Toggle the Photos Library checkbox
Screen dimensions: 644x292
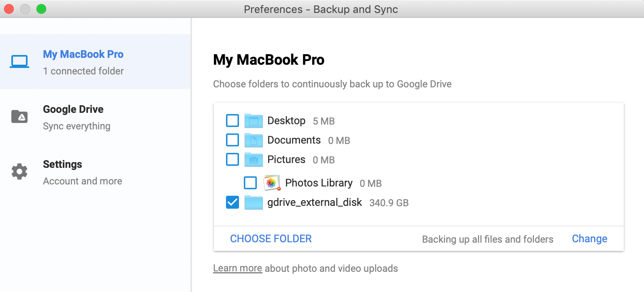tap(250, 183)
